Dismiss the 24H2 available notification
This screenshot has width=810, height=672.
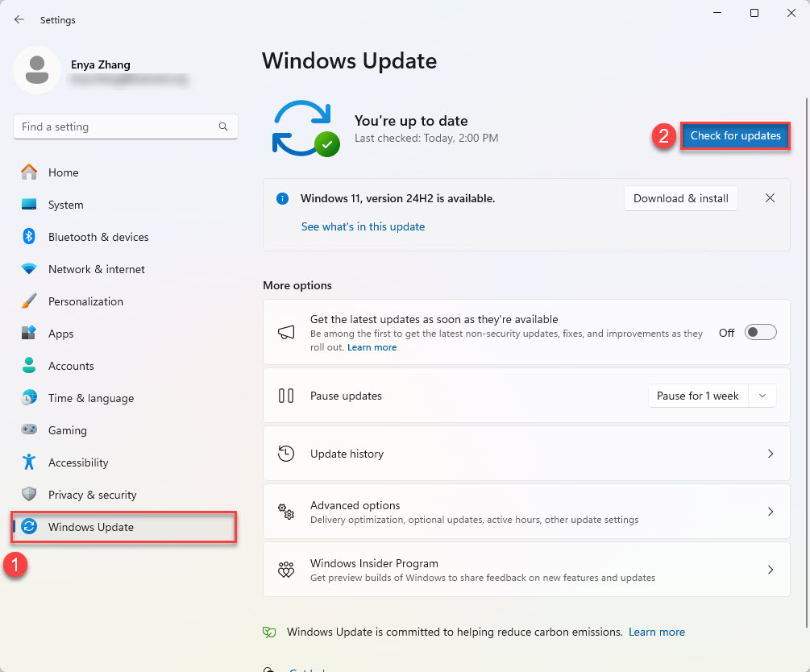[x=770, y=198]
